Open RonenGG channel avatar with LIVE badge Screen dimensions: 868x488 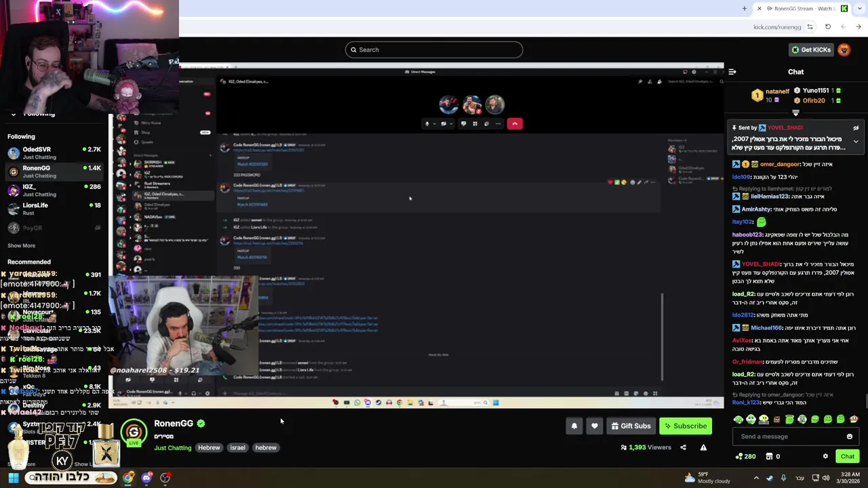[134, 432]
